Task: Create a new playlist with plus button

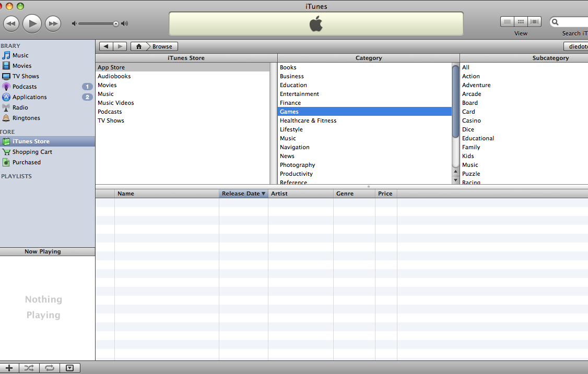Action: pyautogui.click(x=9, y=368)
